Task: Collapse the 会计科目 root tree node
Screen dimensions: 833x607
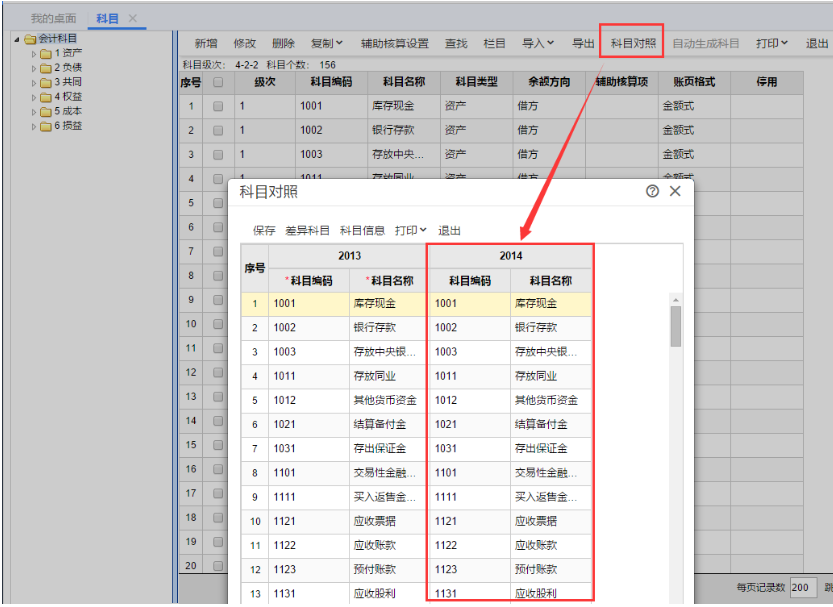Action: [x=17, y=39]
